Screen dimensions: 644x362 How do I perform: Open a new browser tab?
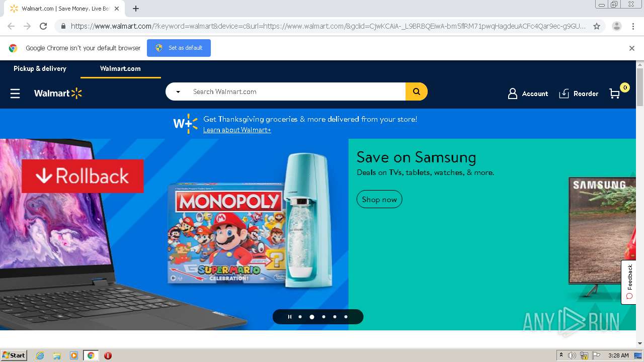(x=136, y=9)
